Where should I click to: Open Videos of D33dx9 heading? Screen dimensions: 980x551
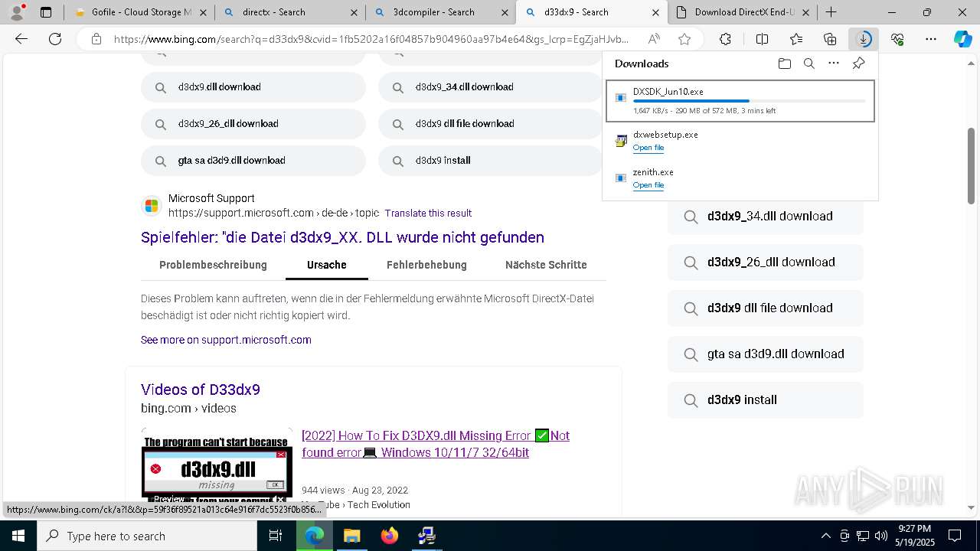(201, 390)
